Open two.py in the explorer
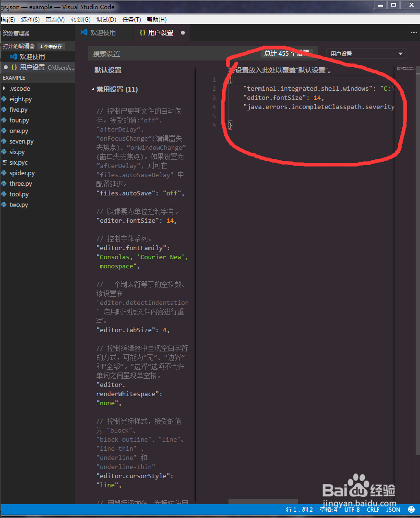The width and height of the screenshot is (420, 518). (x=37, y=205)
